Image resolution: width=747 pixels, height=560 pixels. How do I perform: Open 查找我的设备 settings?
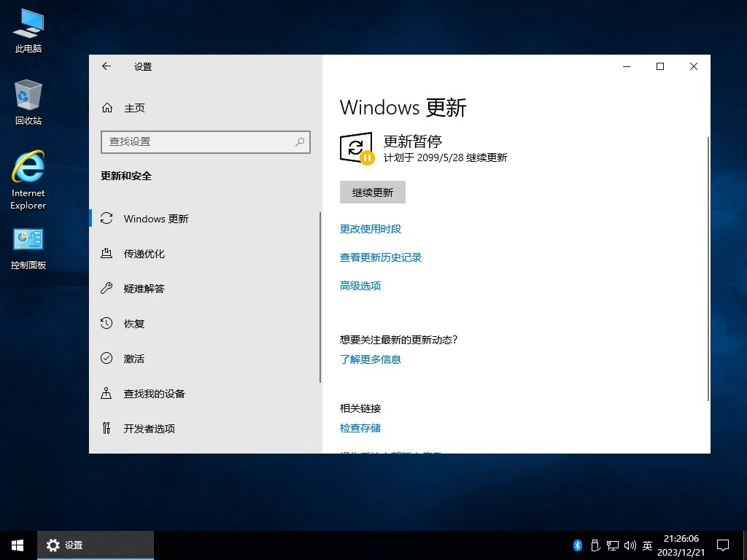[x=155, y=393]
